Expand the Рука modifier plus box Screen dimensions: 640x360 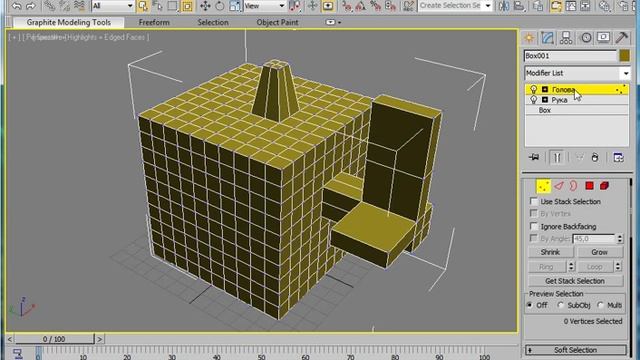(x=545, y=100)
